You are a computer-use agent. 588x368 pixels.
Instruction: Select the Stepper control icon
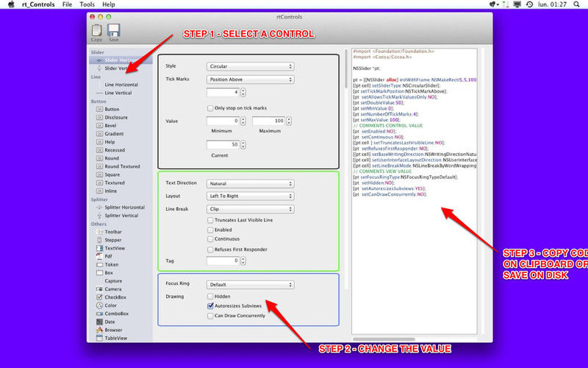point(99,240)
